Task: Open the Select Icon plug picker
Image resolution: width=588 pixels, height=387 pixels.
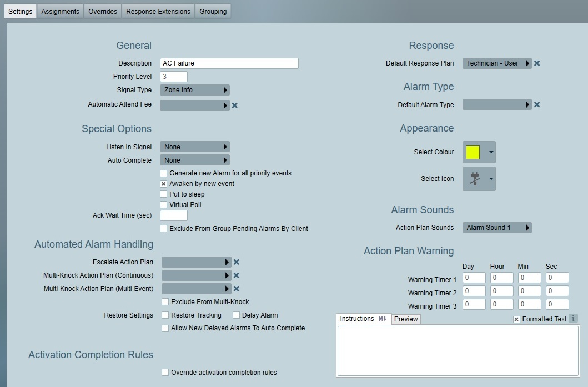Action: 479,179
